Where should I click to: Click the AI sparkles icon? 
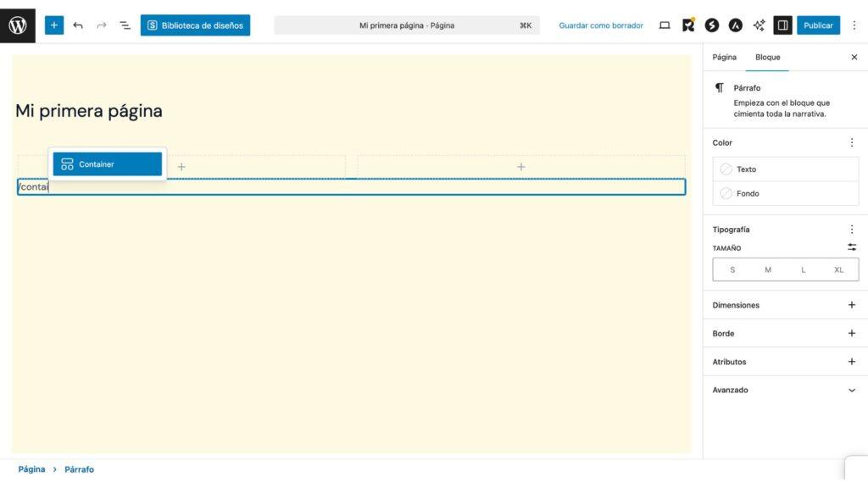coord(759,25)
